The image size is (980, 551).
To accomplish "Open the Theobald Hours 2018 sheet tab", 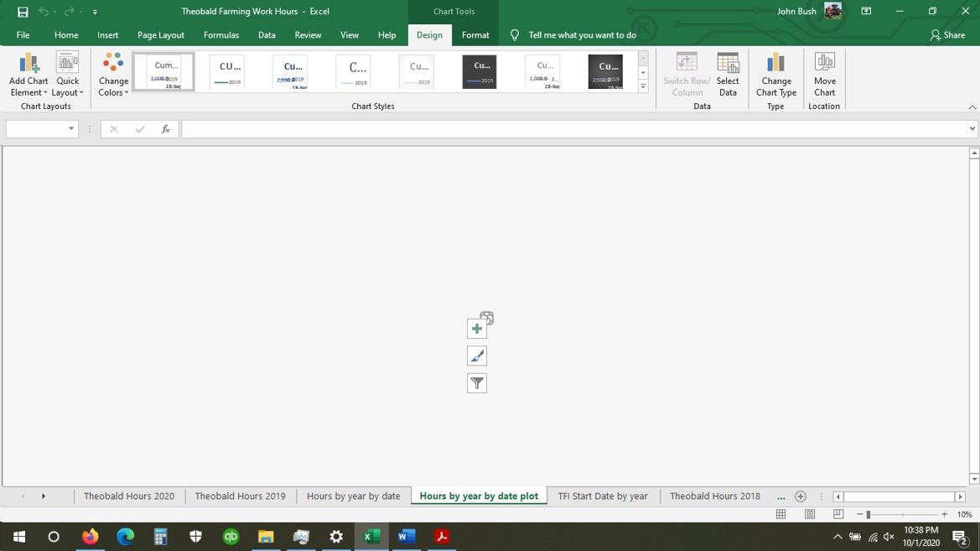I will (x=715, y=496).
